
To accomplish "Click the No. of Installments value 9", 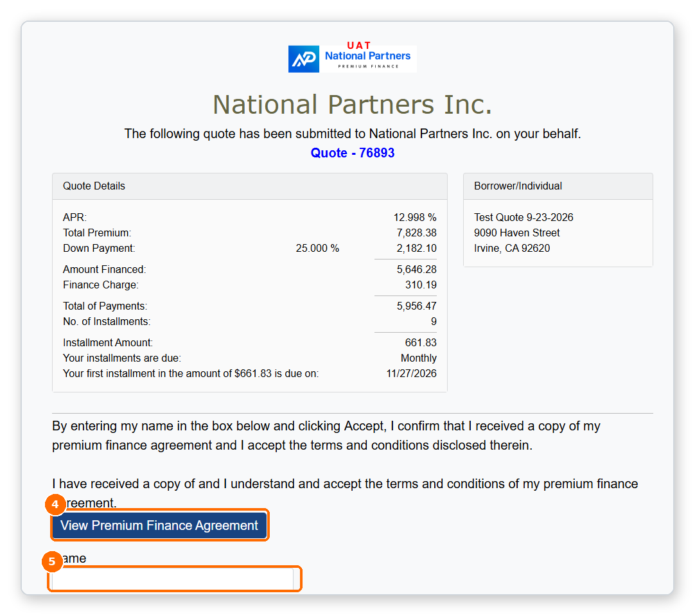I will pos(434,322).
